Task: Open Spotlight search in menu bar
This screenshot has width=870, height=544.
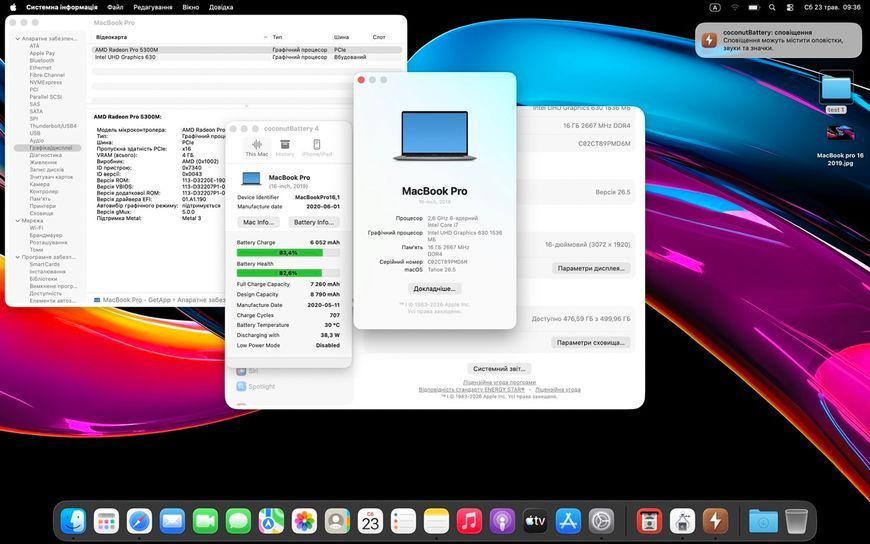Action: coord(772,7)
